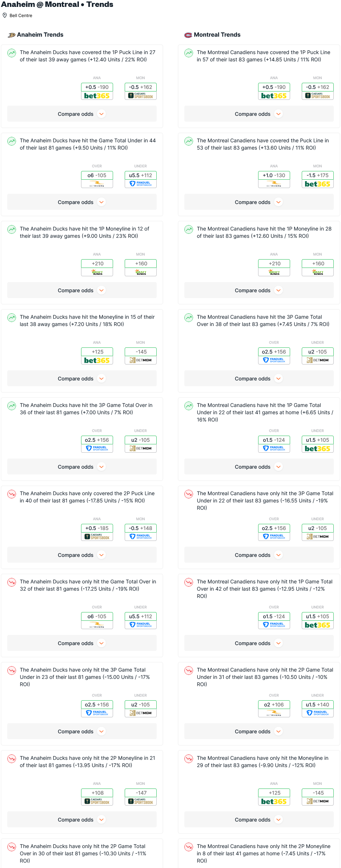Screen dimensions: 341x868
Task: Click the Canadiens logo beside Montreal Trends
Action: (188, 35)
